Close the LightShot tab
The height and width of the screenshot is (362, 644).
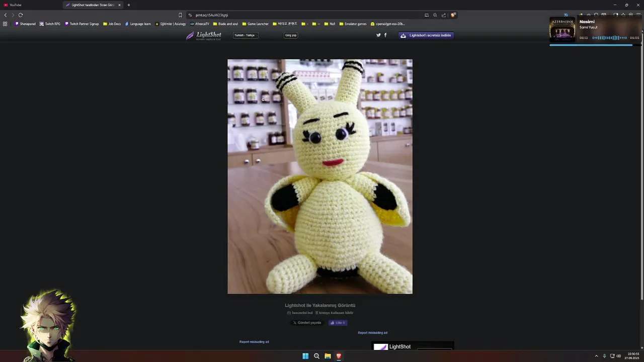(119, 5)
